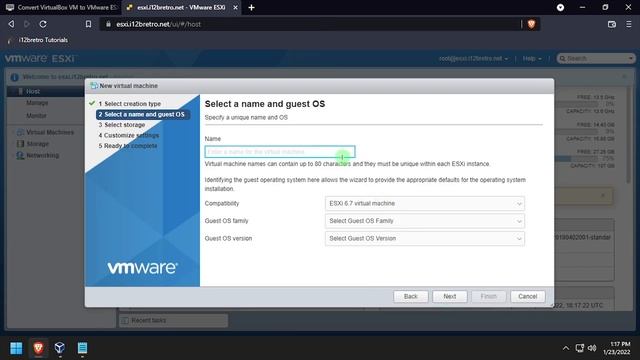Select step 3 Select storage
The image size is (640, 360).
pos(122,124)
